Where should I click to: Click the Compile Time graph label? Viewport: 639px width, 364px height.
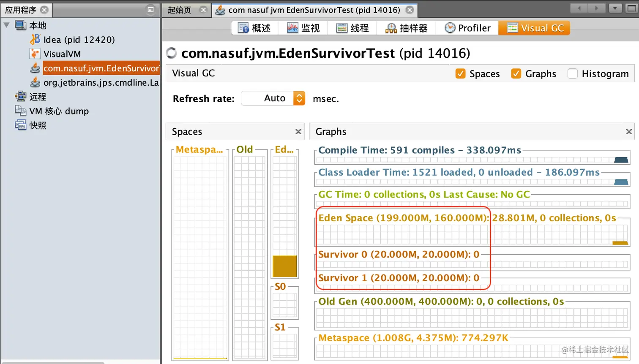point(420,150)
